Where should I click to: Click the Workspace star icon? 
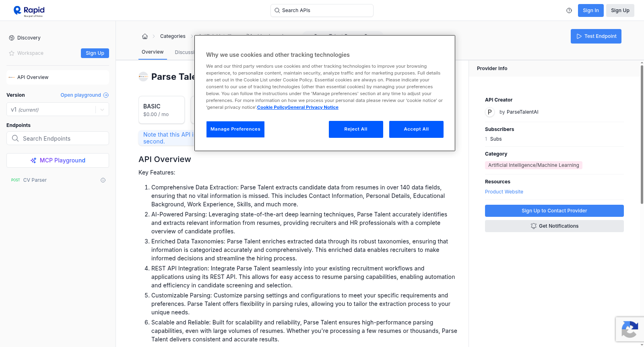12,53
